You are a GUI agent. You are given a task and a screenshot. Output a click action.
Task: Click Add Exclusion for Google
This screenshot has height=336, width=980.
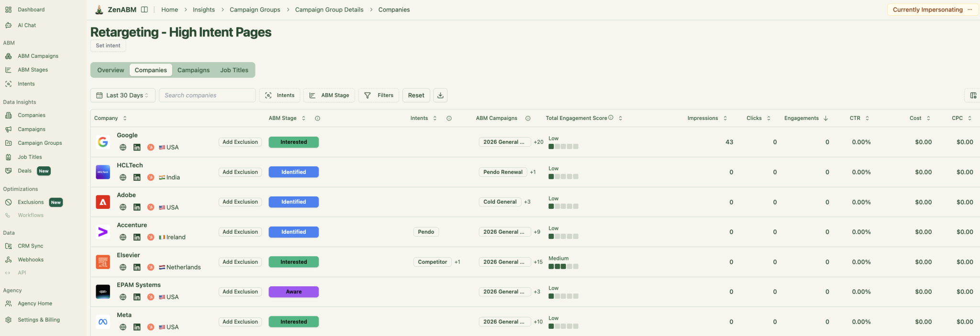tap(240, 142)
